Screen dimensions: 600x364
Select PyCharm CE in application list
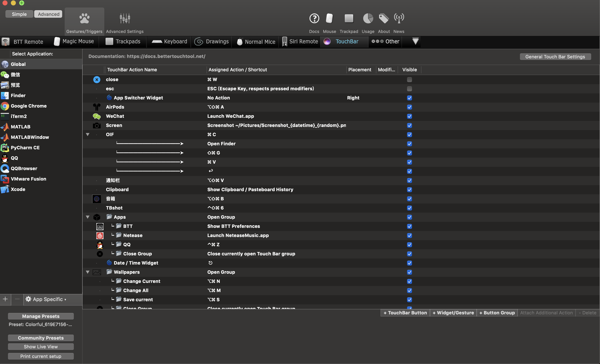pos(41,148)
